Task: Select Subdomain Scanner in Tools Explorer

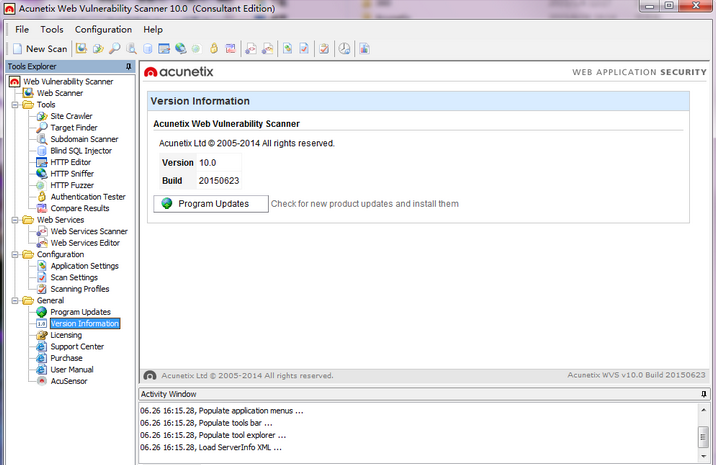Action: [x=84, y=139]
